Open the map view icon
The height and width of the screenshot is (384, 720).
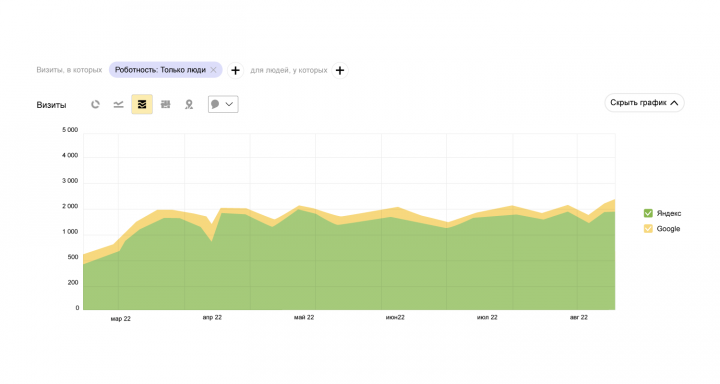[x=189, y=105]
